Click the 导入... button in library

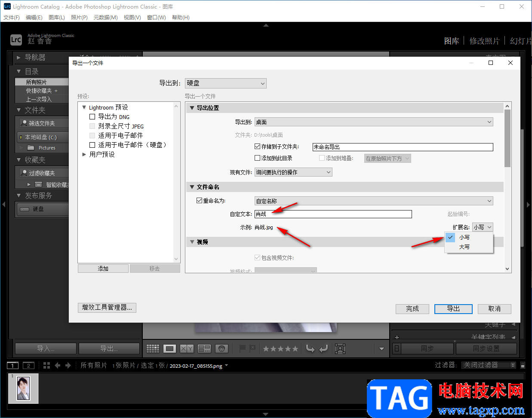[46, 348]
